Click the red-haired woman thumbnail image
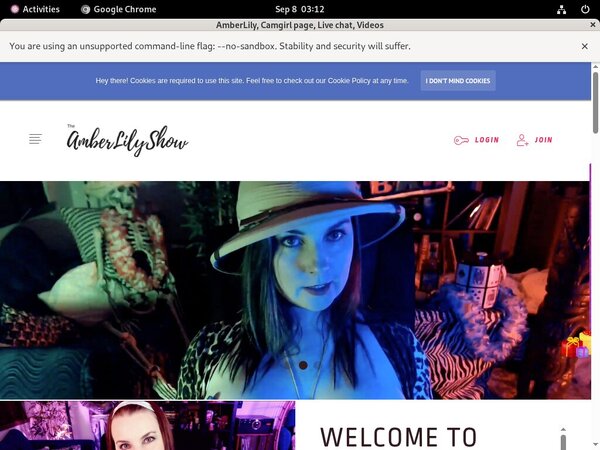The height and width of the screenshot is (450, 600). click(x=147, y=426)
